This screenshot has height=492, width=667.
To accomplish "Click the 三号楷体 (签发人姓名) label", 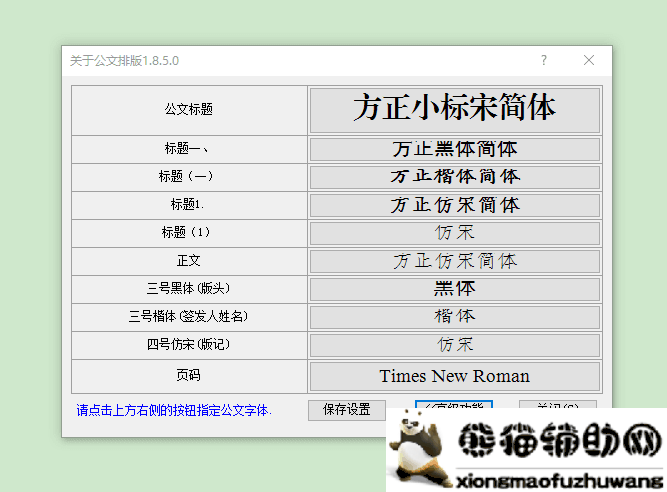I will pos(189,317).
